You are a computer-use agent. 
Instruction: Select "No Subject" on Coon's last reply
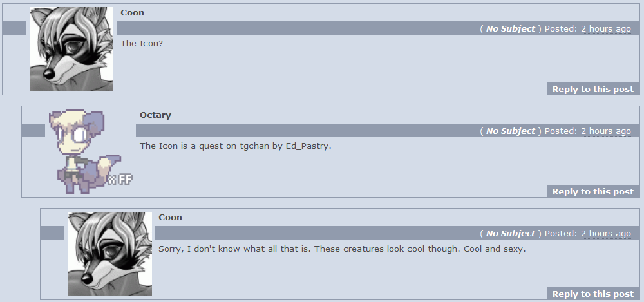(x=510, y=234)
